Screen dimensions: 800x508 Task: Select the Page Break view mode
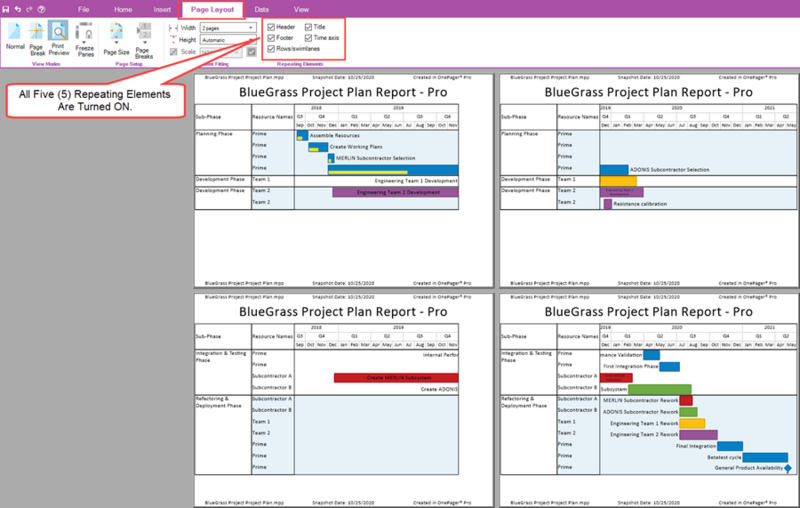[x=37, y=38]
